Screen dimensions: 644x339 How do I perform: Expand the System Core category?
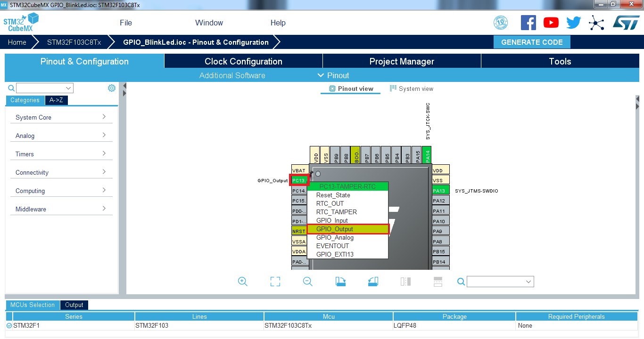(61, 117)
